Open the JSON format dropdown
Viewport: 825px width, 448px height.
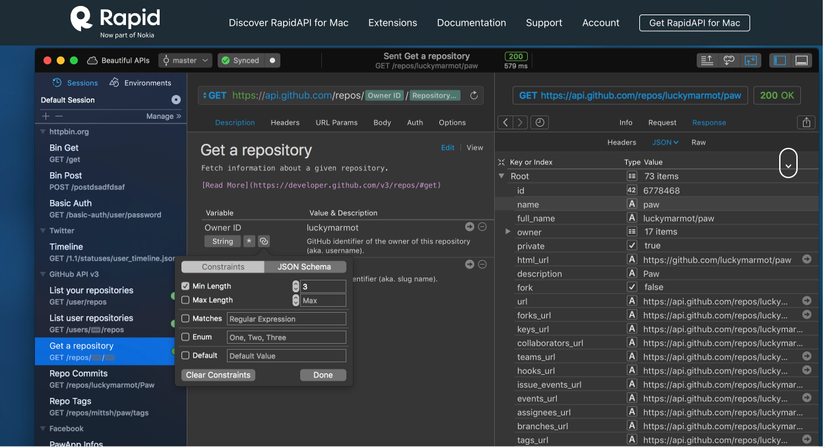pos(665,142)
